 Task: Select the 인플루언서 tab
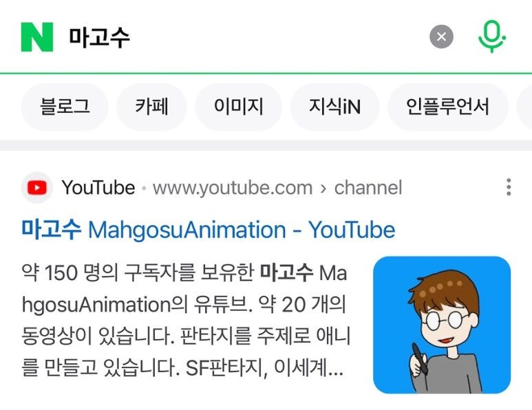pos(448,107)
